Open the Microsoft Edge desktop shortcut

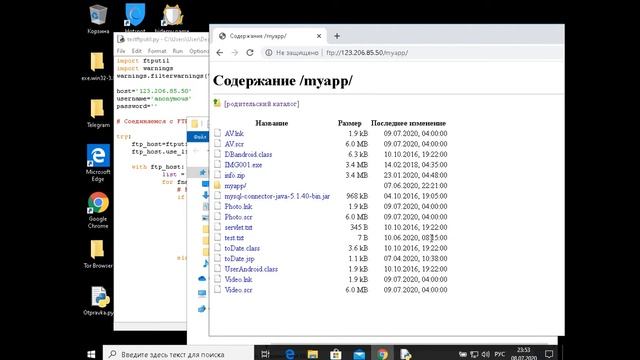click(x=98, y=162)
